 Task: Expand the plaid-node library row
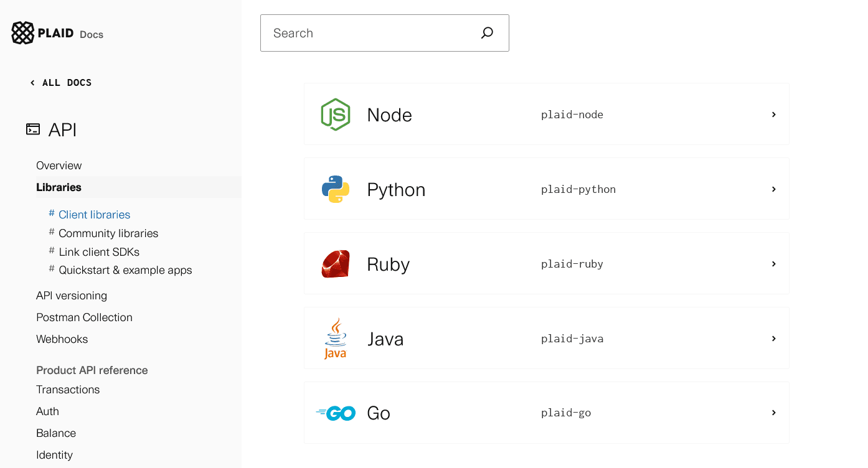tap(773, 114)
